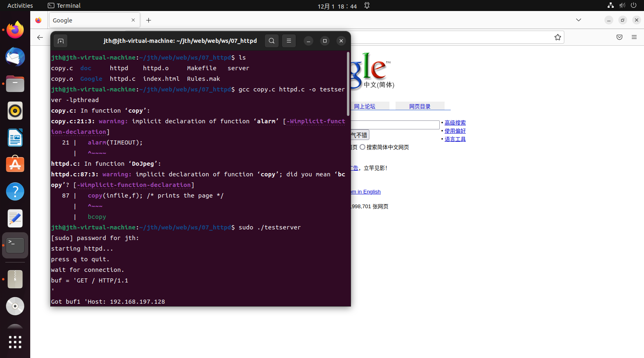The height and width of the screenshot is (358, 644).
Task: Bookmark this page with the star
Action: [x=558, y=37]
